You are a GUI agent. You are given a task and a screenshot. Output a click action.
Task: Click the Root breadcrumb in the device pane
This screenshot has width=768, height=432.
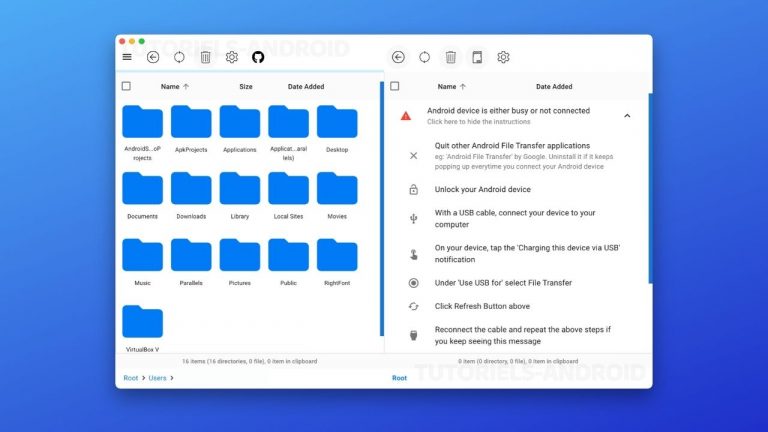(x=399, y=378)
